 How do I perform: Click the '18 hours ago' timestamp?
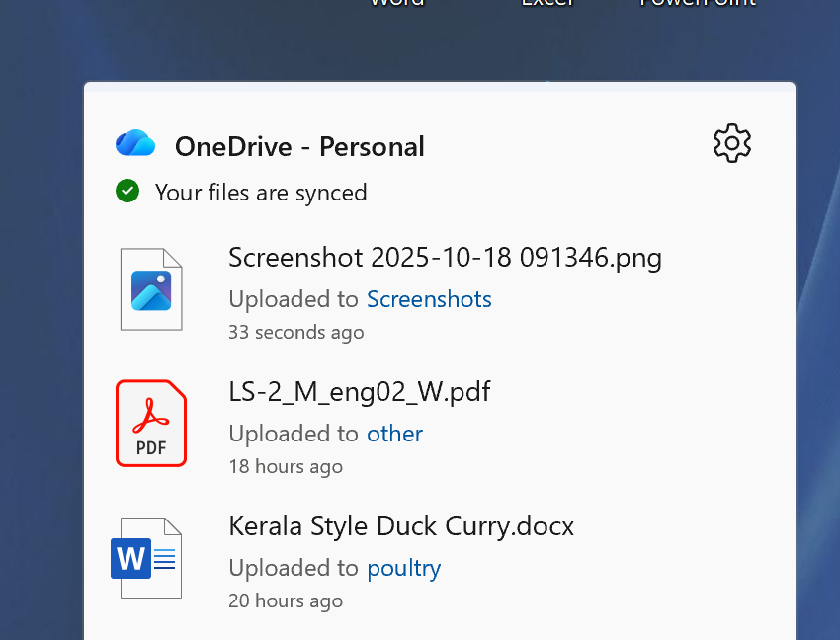pos(286,466)
